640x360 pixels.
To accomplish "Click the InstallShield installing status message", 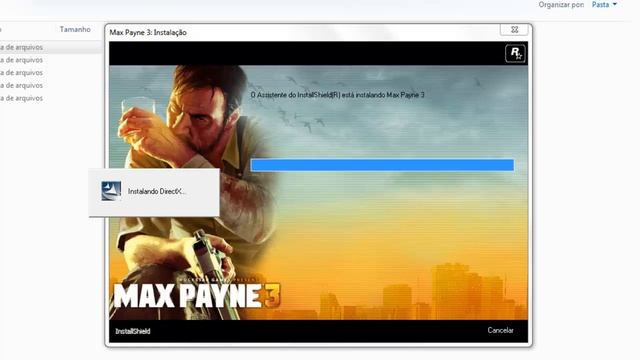I will [338, 95].
